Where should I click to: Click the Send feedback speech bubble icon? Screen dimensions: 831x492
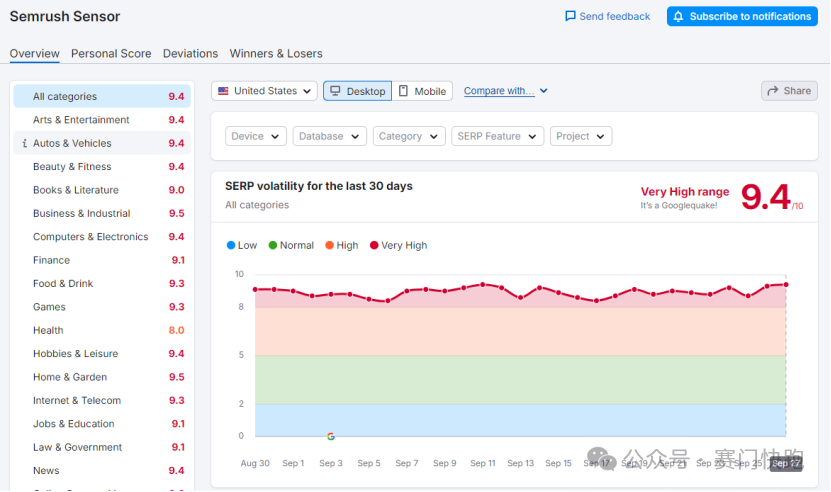coord(570,16)
